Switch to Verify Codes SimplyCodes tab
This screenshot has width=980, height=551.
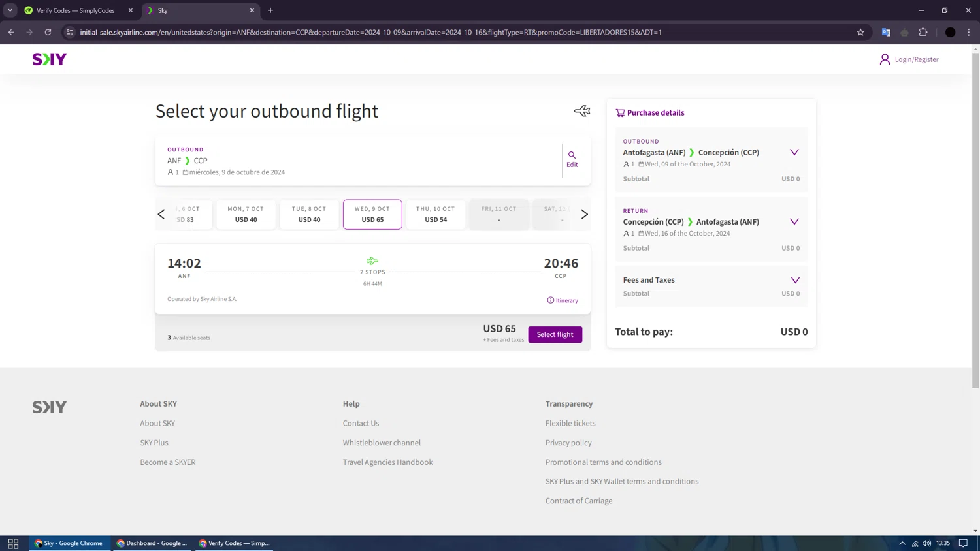click(76, 10)
